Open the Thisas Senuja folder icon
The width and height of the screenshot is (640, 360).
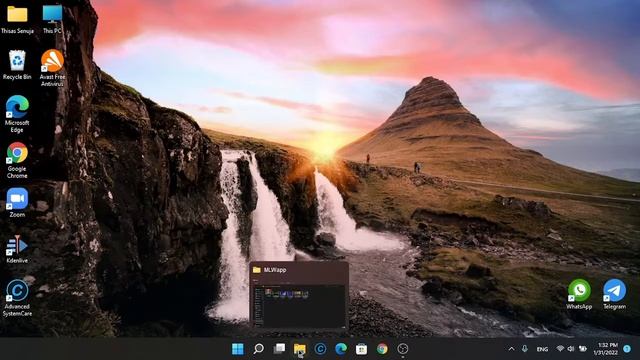point(17,19)
